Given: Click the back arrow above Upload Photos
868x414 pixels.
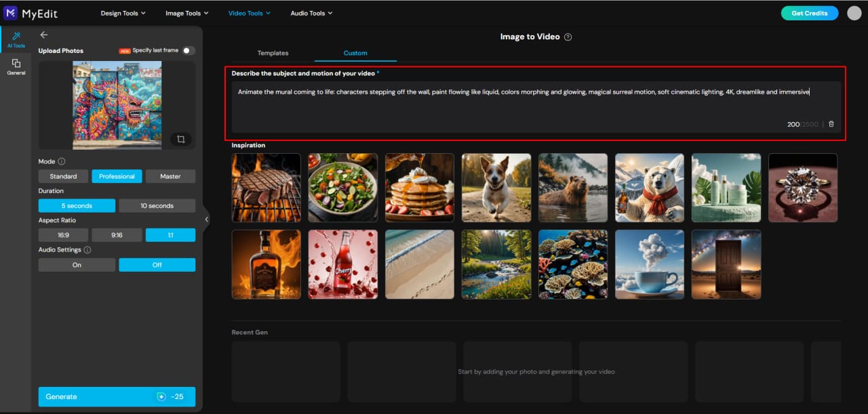Looking at the screenshot, I should (x=44, y=35).
